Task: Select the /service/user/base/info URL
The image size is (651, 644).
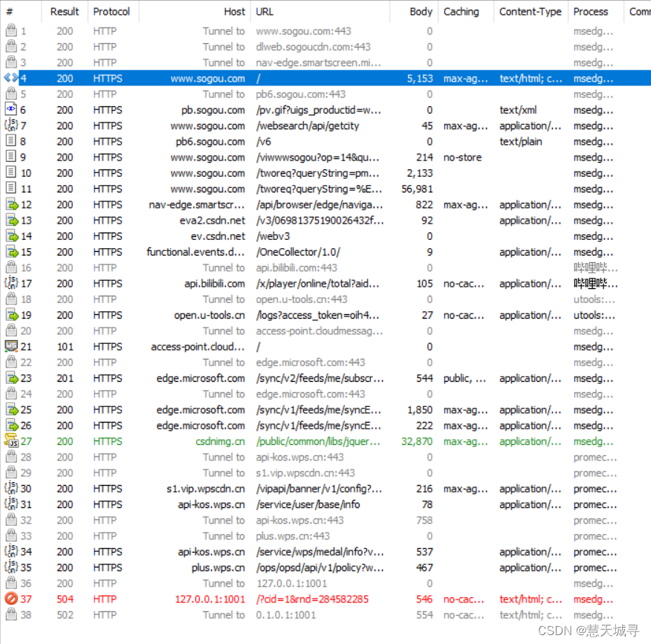Action: (x=308, y=504)
